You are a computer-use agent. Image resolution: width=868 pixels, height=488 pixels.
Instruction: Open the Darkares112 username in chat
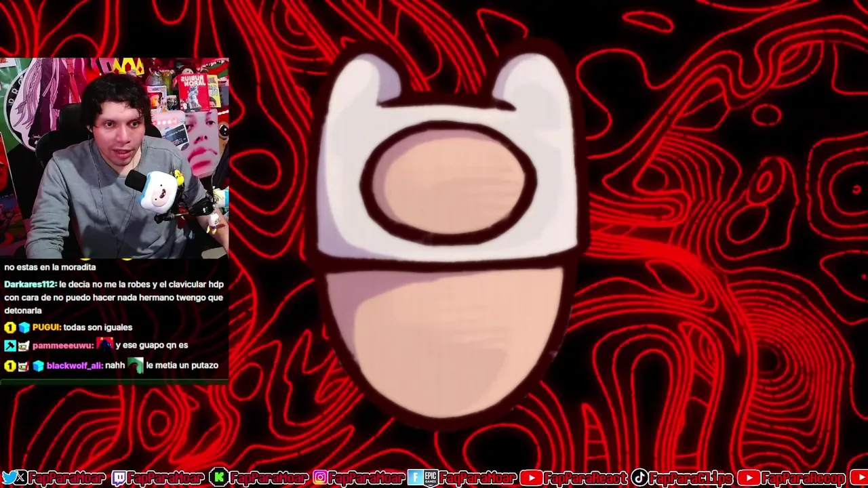pos(30,285)
